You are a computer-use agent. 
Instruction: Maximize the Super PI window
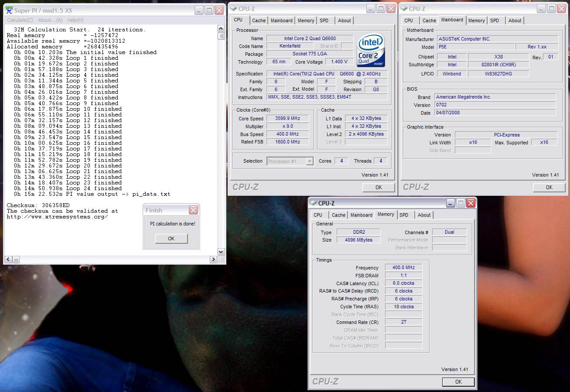click(209, 10)
